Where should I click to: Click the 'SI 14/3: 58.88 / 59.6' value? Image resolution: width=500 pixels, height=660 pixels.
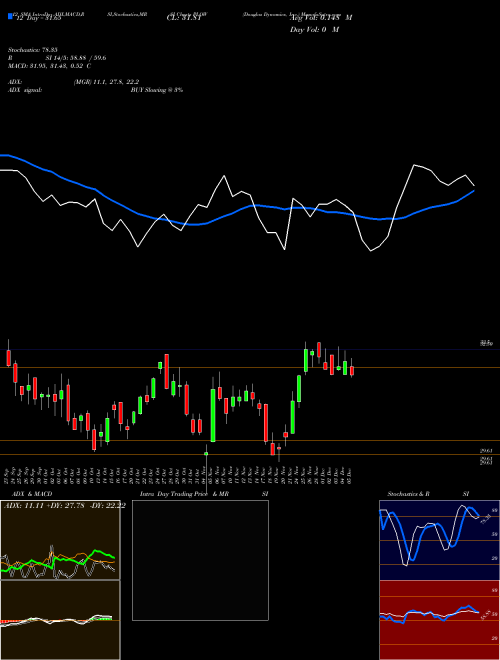76,58
